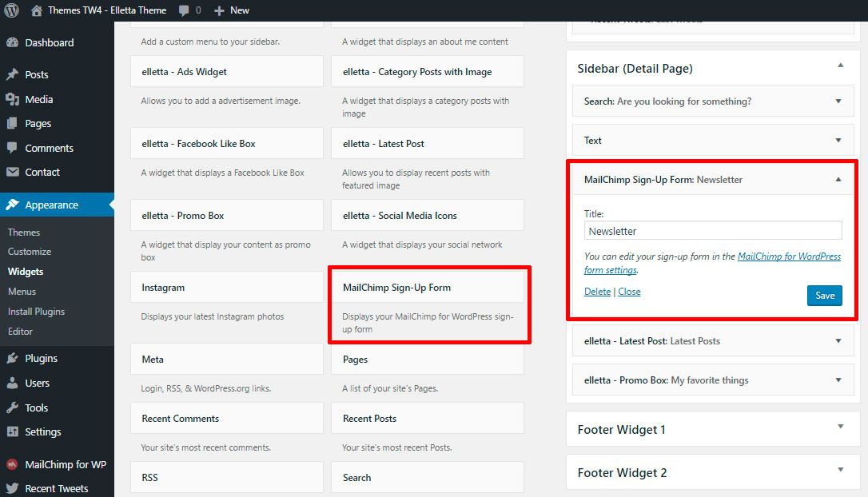Click the Media library icon
This screenshot has width=868, height=497.
click(x=12, y=99)
